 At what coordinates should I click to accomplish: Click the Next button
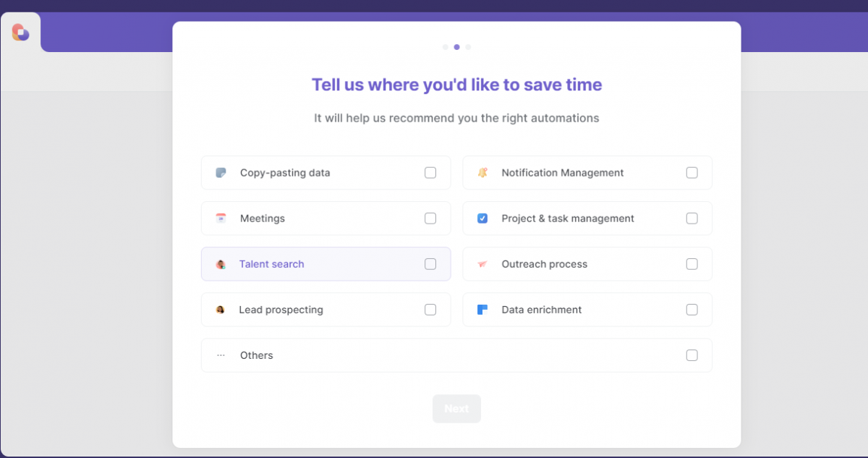(x=456, y=408)
